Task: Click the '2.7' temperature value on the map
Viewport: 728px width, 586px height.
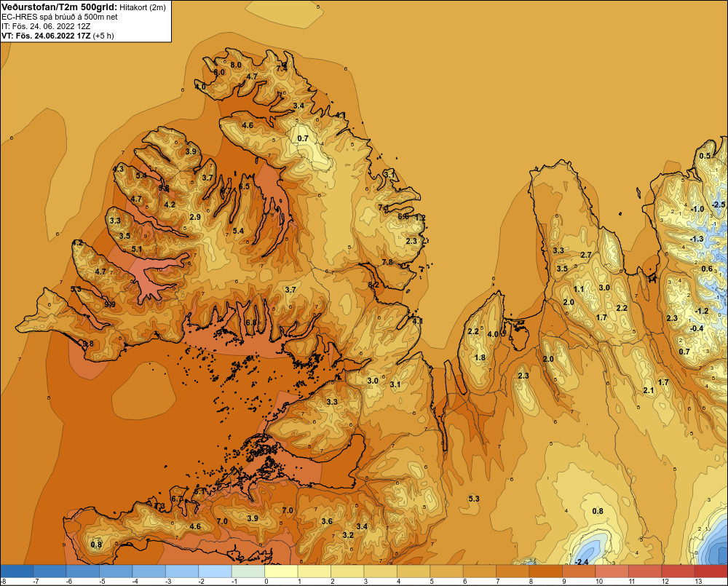Action: click(x=586, y=255)
